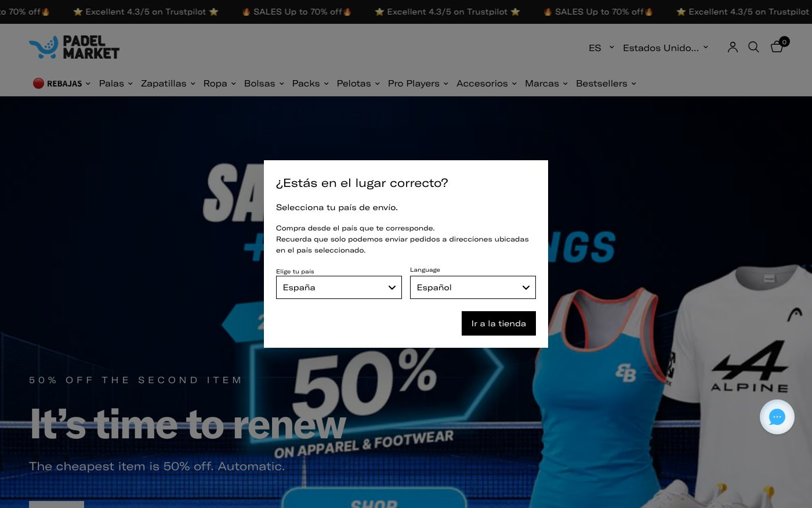Image resolution: width=812 pixels, height=508 pixels.
Task: Click the Ir a la tienda button
Action: click(499, 323)
